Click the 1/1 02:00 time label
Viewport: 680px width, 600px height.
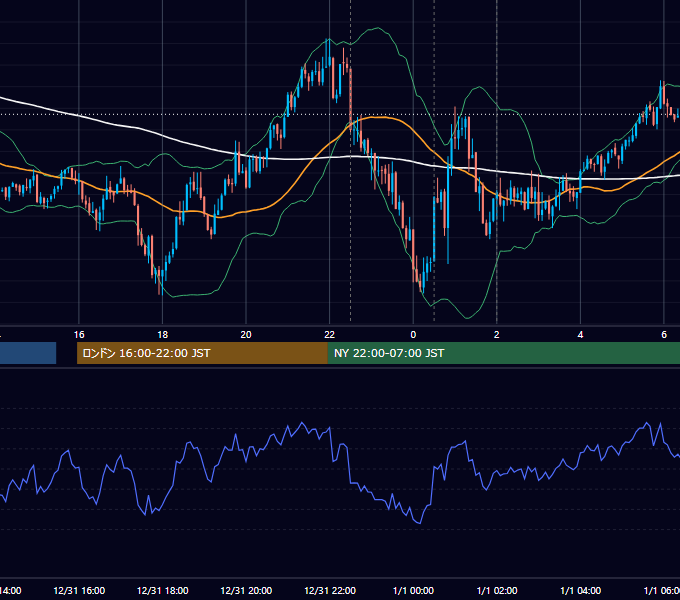click(497, 591)
